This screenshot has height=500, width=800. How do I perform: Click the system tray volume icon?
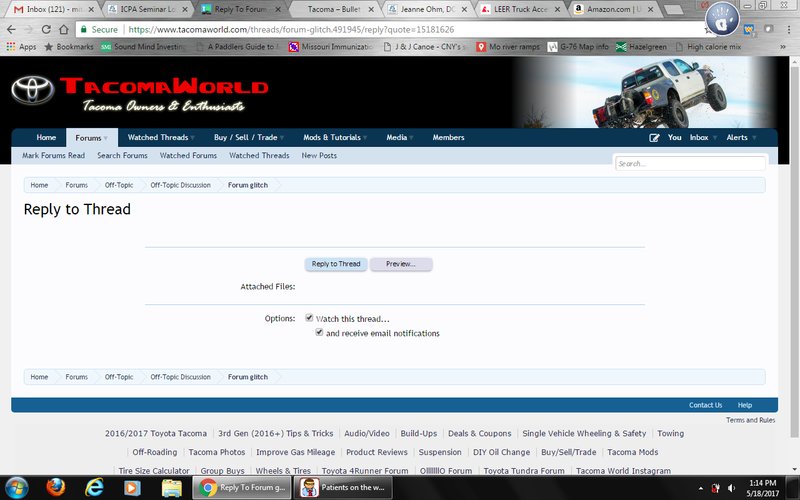point(731,488)
